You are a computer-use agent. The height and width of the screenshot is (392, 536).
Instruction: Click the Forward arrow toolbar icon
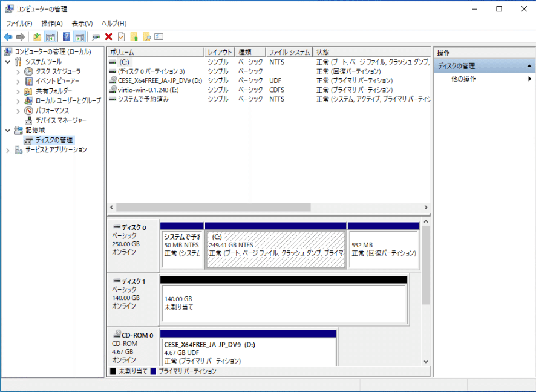[x=21, y=37]
